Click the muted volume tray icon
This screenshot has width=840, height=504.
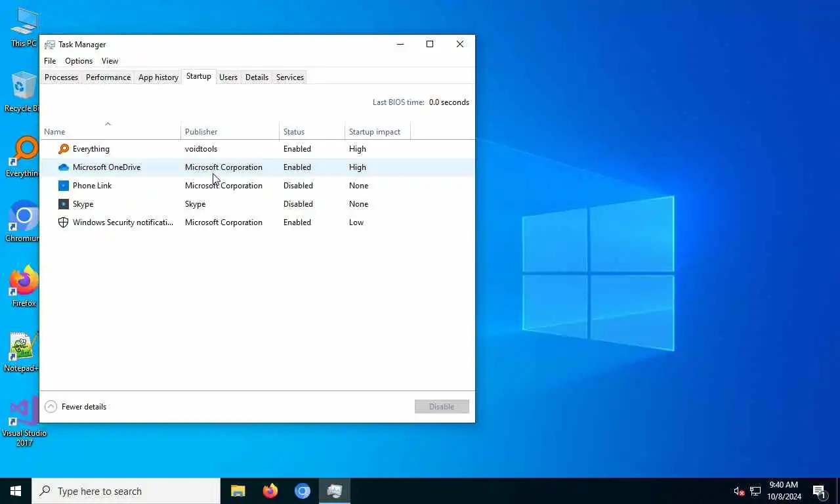(739, 492)
